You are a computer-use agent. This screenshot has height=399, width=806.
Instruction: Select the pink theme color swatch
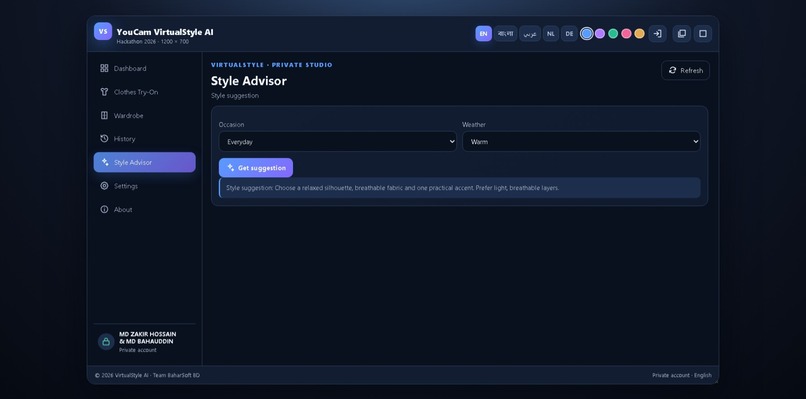(626, 34)
